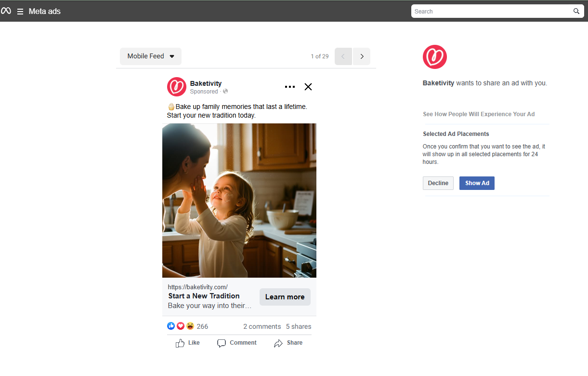
Task: Click 'See How People Will Experience Your Ad'
Action: pos(479,114)
